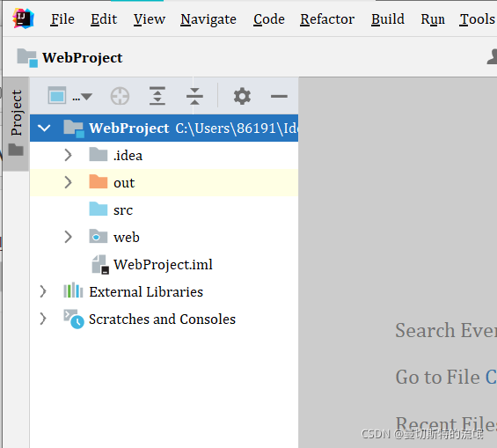The width and height of the screenshot is (497, 448).
Task: Open the Code menu
Action: click(x=269, y=19)
